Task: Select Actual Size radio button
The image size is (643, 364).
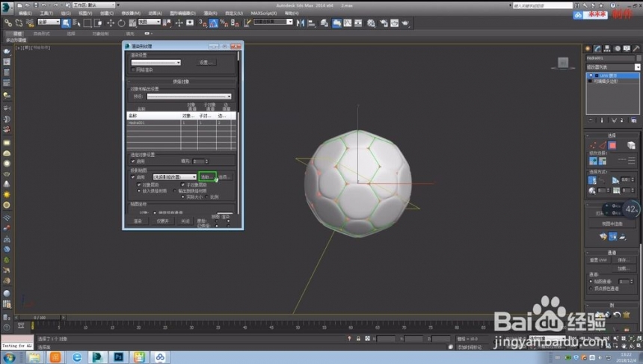Action: pos(183,197)
